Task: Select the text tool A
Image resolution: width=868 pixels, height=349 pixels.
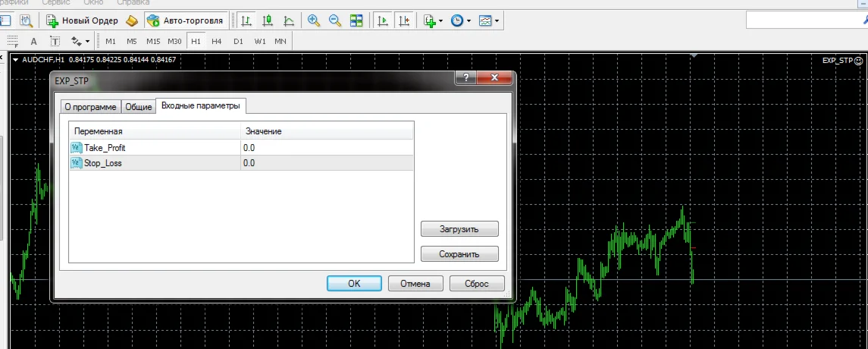Action: [x=33, y=42]
